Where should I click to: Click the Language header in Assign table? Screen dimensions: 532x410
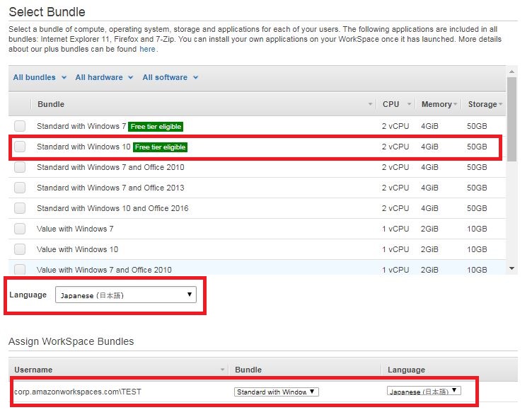pyautogui.click(x=407, y=370)
